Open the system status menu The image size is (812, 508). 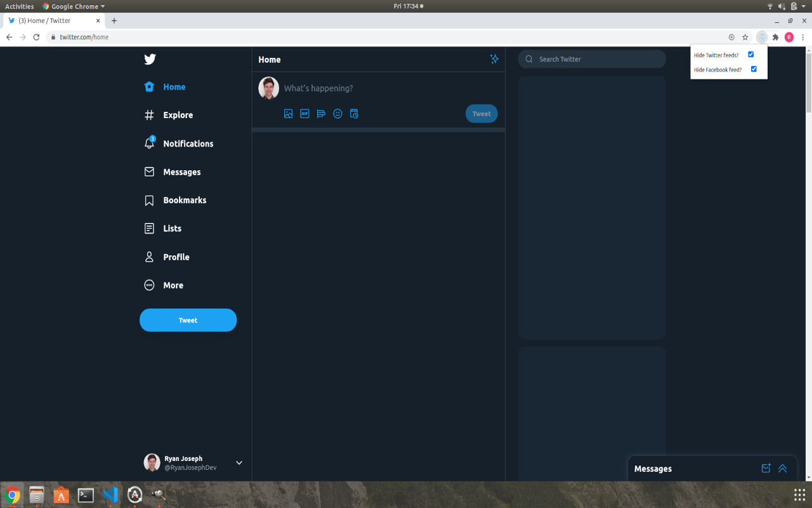coord(785,6)
